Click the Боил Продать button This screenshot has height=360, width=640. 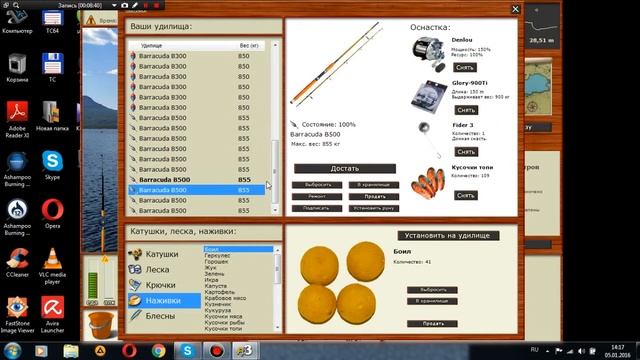pyautogui.click(x=432, y=324)
